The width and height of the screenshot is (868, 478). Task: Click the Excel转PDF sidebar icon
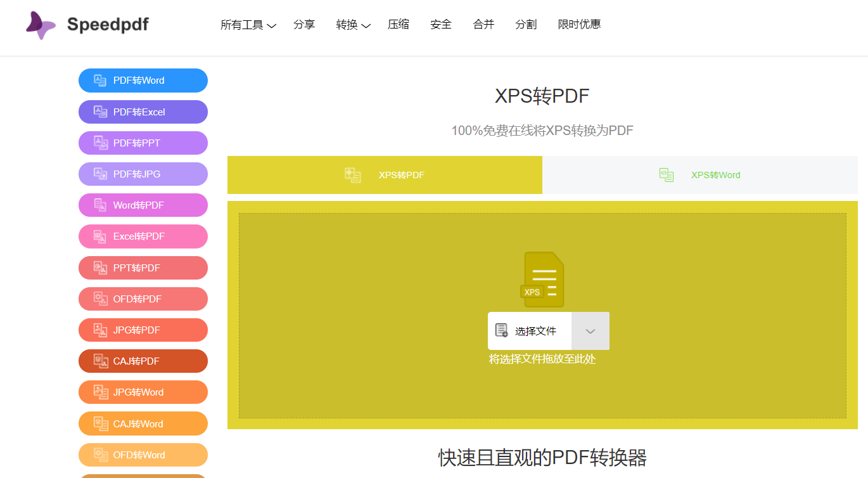pyautogui.click(x=100, y=236)
